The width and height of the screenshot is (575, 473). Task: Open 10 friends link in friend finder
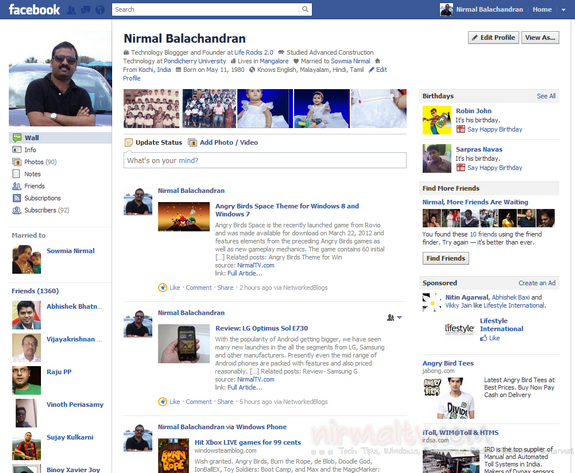[483, 234]
